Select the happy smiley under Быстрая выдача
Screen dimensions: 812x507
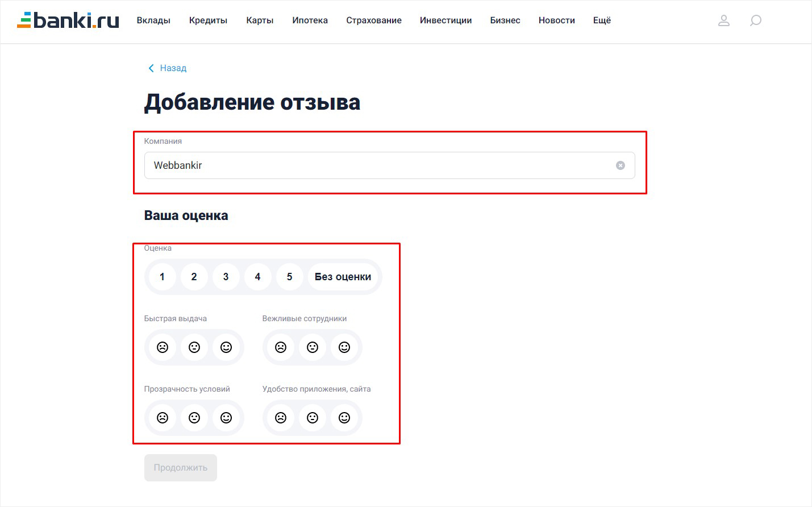click(226, 347)
